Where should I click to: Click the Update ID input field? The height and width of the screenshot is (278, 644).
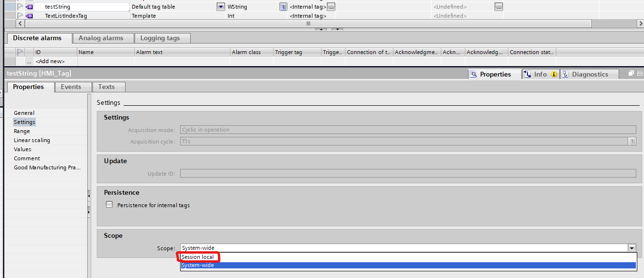pyautogui.click(x=408, y=173)
